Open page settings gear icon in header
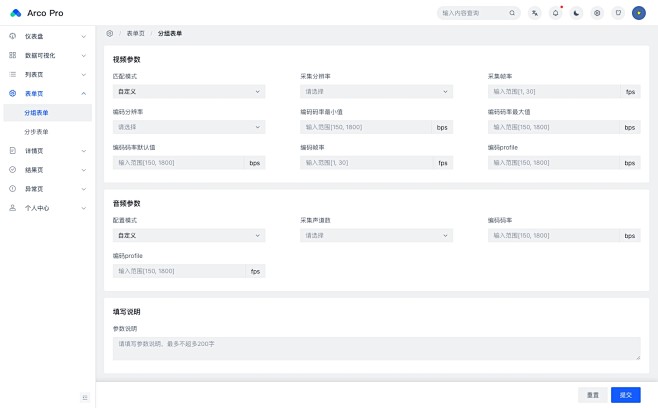Image resolution: width=658 pixels, height=408 pixels. coord(597,13)
